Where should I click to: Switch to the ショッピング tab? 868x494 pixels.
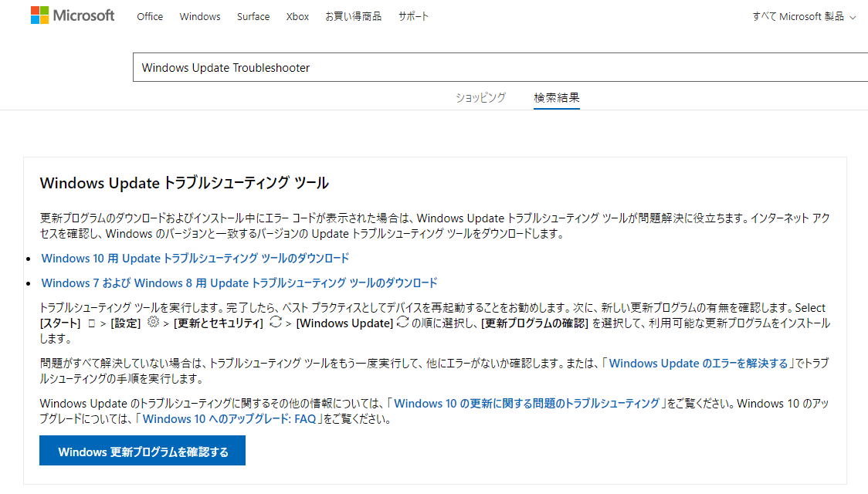(x=480, y=98)
